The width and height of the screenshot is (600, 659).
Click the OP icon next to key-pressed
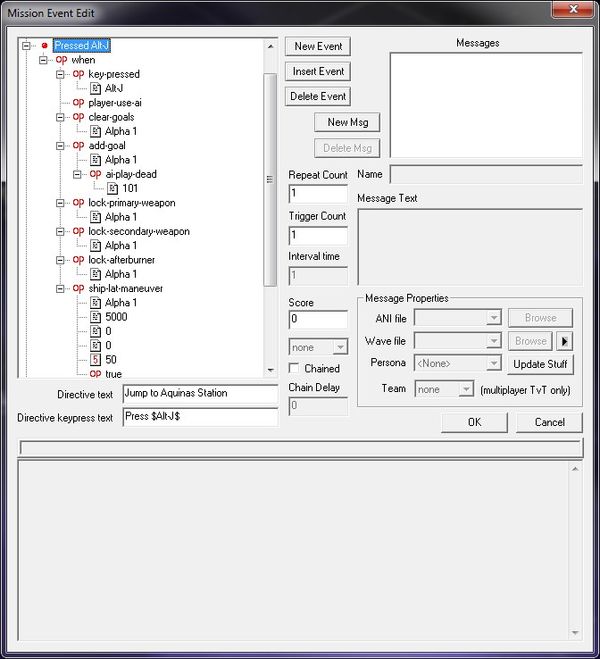(79, 74)
